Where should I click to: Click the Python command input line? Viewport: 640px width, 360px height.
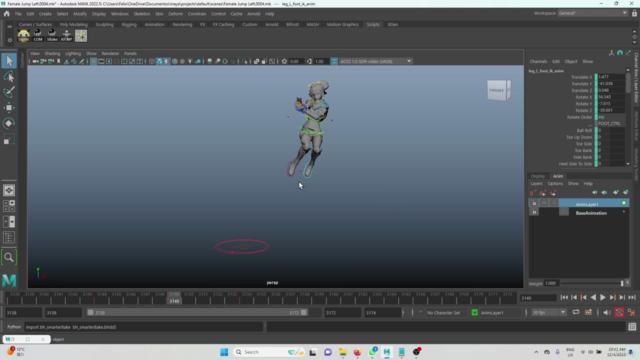(144, 327)
